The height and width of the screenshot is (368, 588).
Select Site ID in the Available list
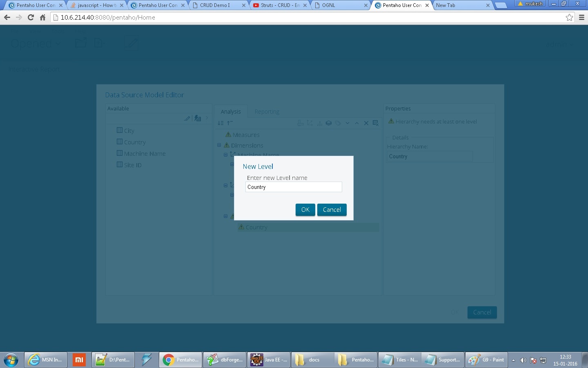[x=133, y=165]
